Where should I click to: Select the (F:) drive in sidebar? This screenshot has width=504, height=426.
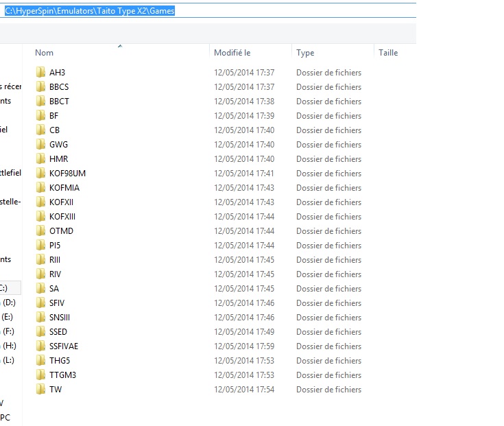coord(8,331)
